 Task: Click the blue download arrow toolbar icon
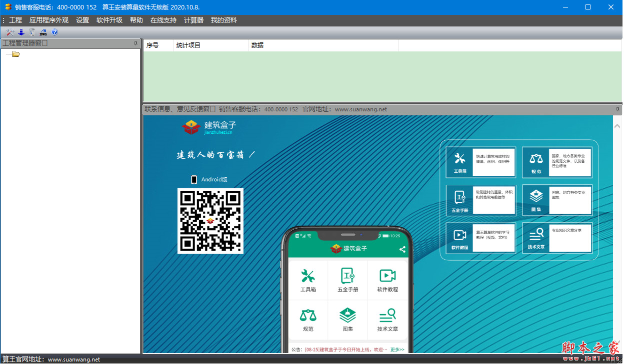(21, 32)
